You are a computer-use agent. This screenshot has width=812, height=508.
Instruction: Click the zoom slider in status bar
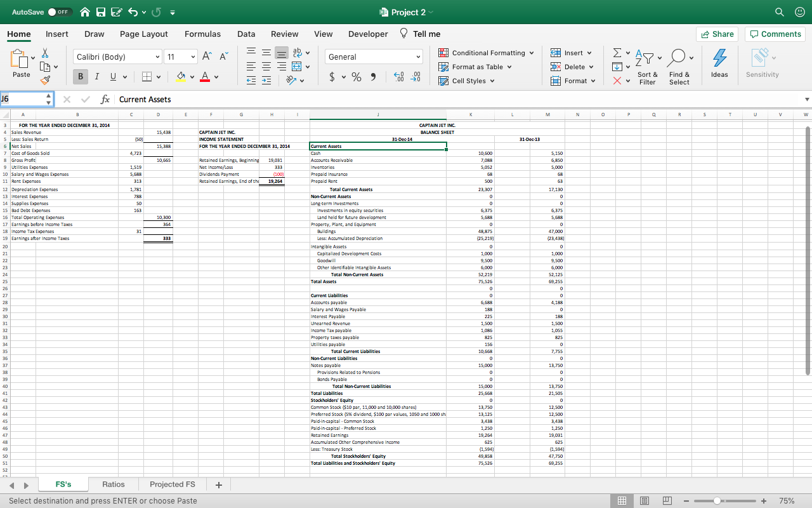[x=717, y=500]
